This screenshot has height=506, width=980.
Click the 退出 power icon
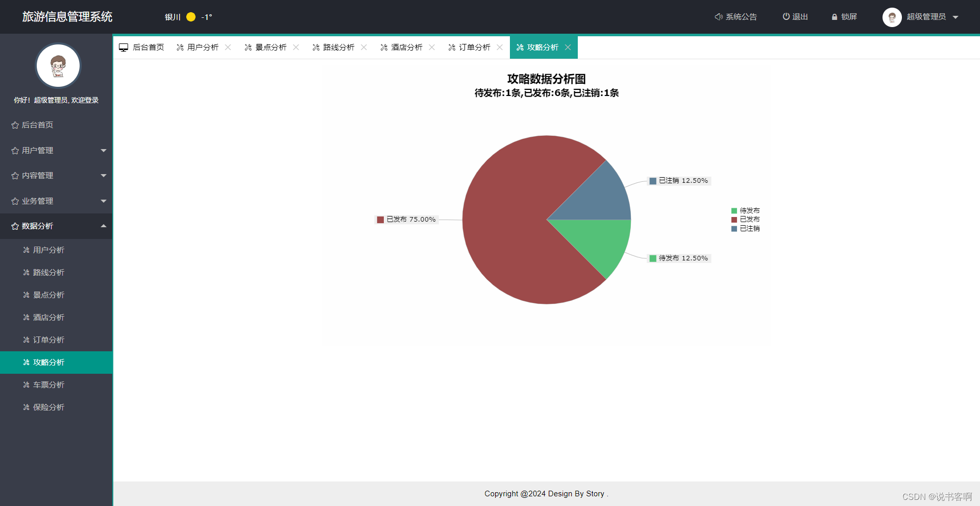(786, 17)
